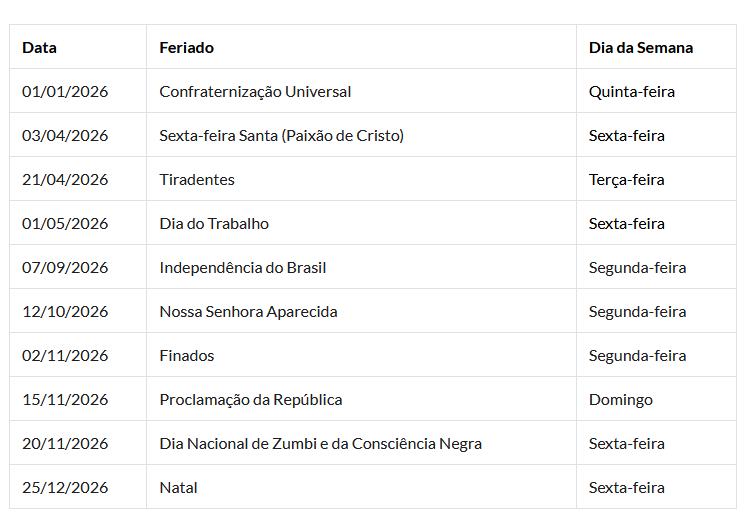Click the "Dia da Semana" column header
The image size is (750, 523).
click(x=640, y=48)
